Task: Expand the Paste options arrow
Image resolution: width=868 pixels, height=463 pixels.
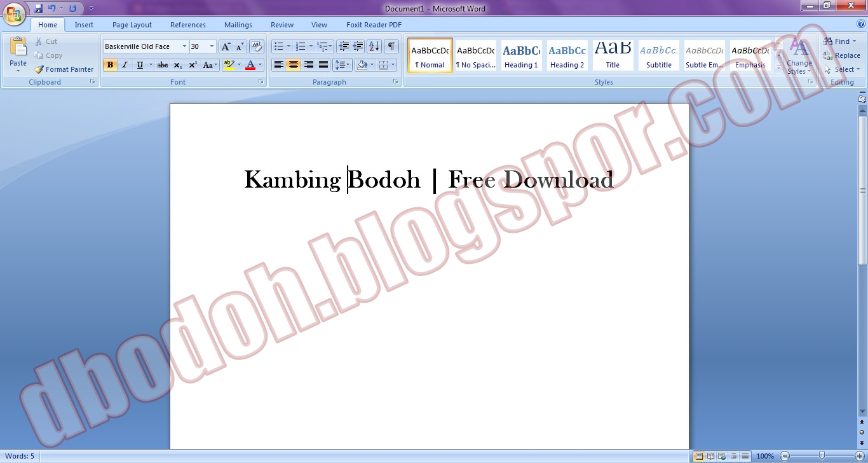Action: tap(18, 71)
